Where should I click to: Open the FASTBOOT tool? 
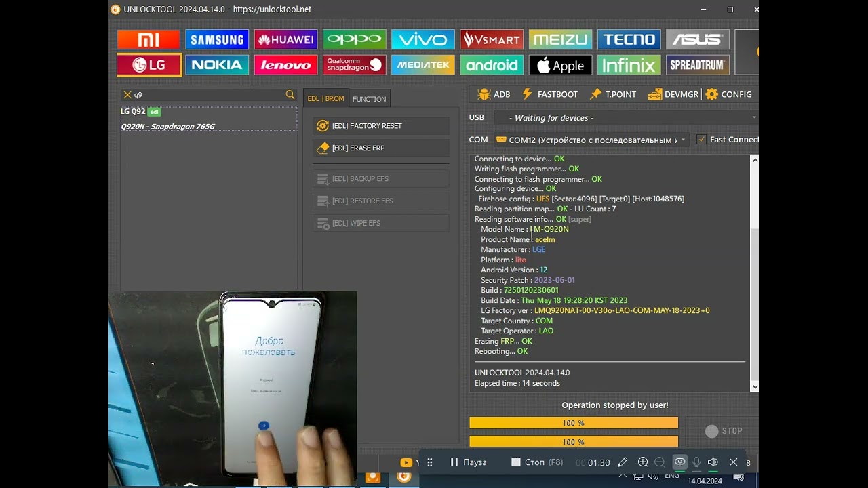pos(549,94)
